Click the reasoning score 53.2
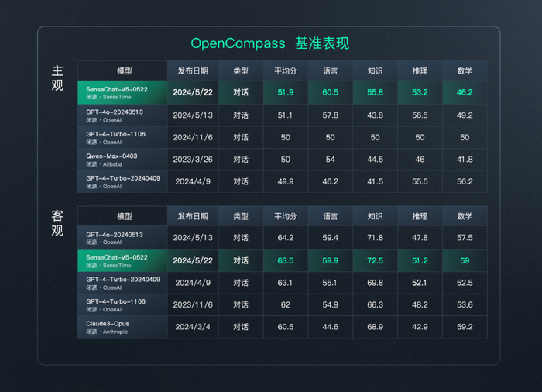The height and width of the screenshot is (392, 542). coord(420,92)
